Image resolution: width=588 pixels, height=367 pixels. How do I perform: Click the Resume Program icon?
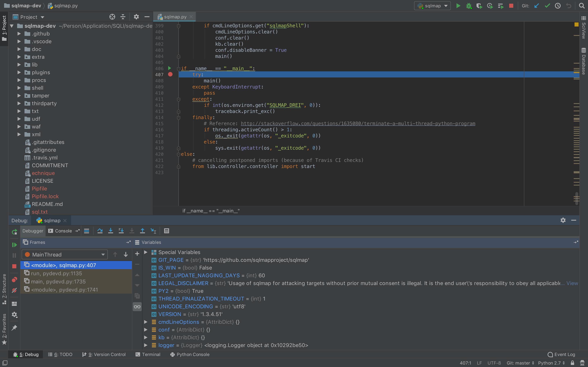(14, 245)
